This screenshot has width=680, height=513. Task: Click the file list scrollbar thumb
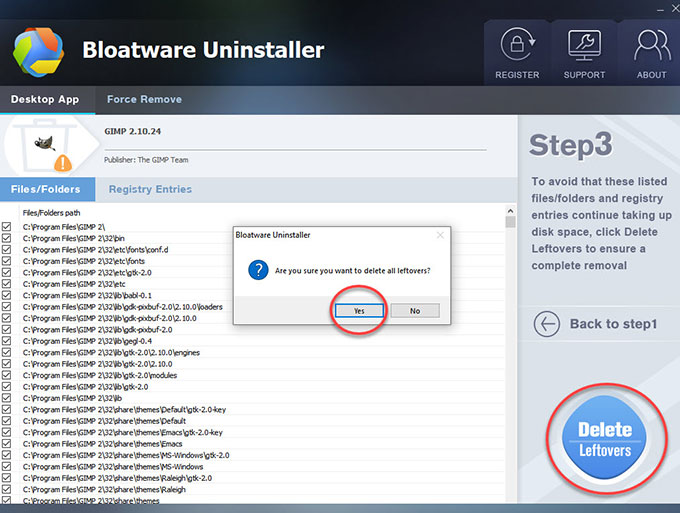click(x=510, y=222)
